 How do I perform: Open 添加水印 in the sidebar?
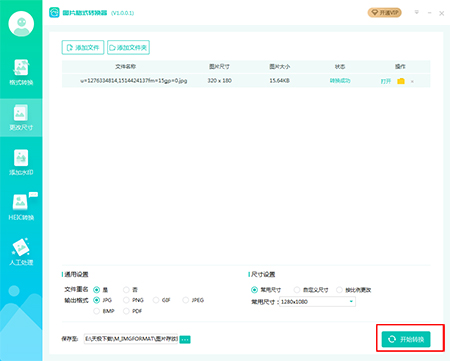coord(21,162)
